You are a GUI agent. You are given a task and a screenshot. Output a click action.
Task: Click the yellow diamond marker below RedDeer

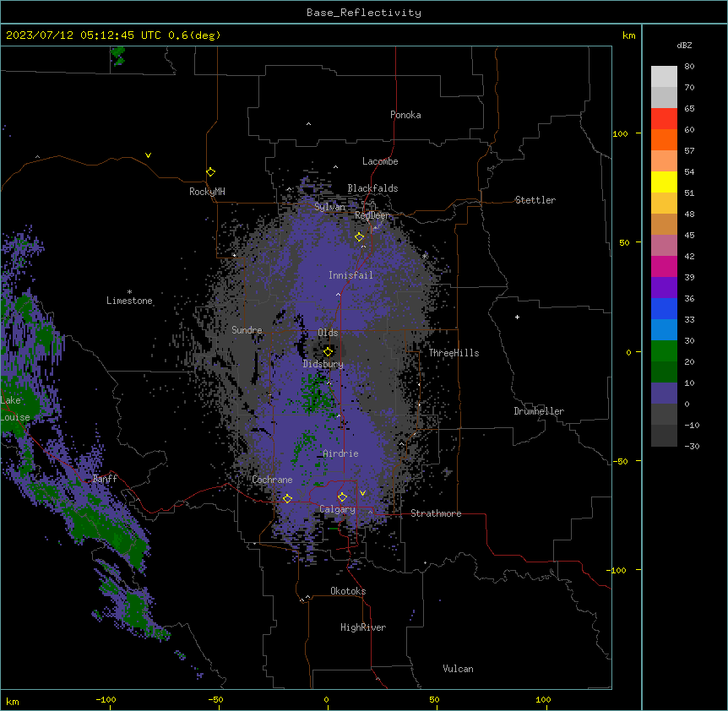[x=359, y=237]
